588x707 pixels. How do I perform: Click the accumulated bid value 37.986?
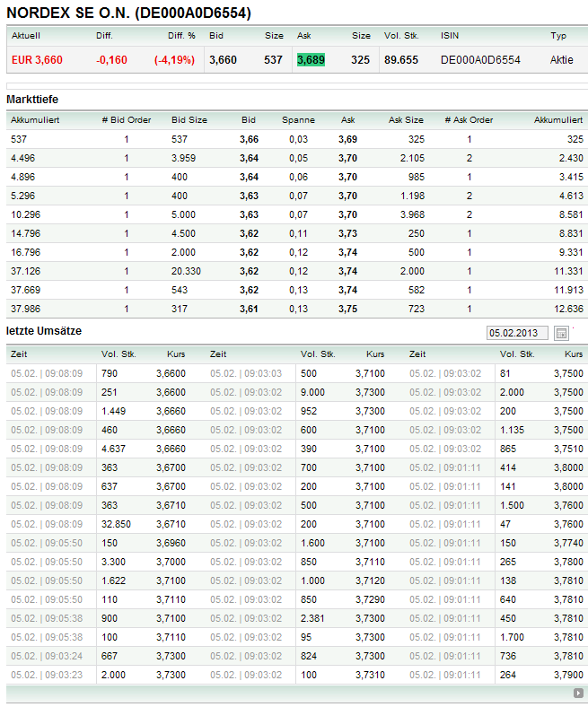coord(26,309)
